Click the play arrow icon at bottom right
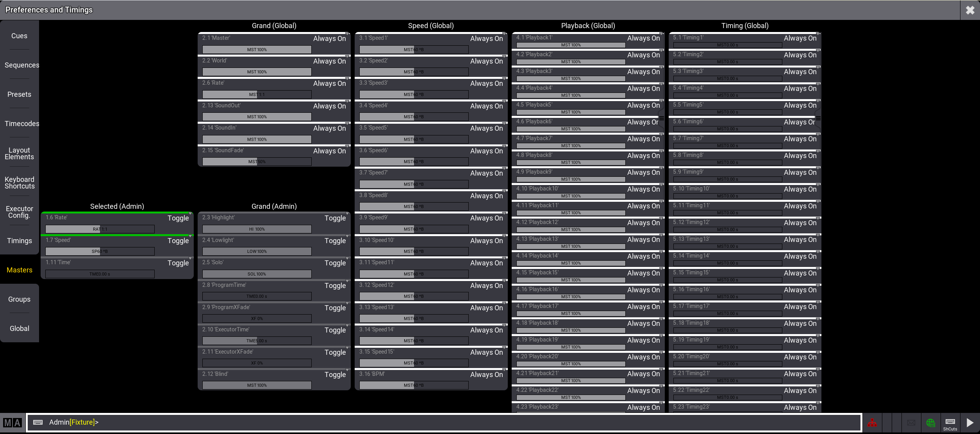The image size is (980, 434). (x=970, y=423)
